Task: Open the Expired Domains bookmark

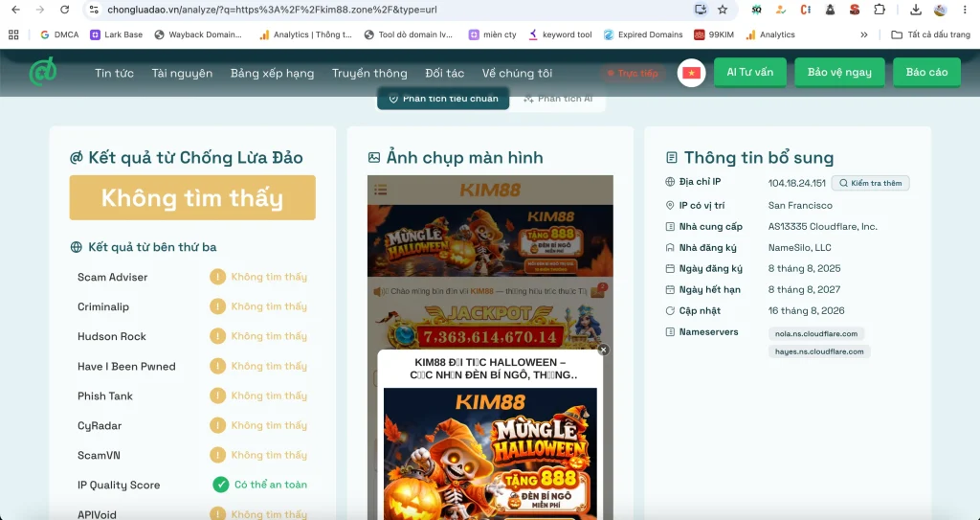Action: click(642, 34)
